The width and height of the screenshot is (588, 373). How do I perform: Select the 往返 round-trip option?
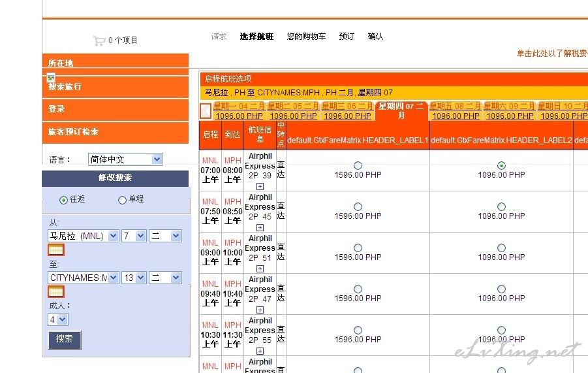63,200
